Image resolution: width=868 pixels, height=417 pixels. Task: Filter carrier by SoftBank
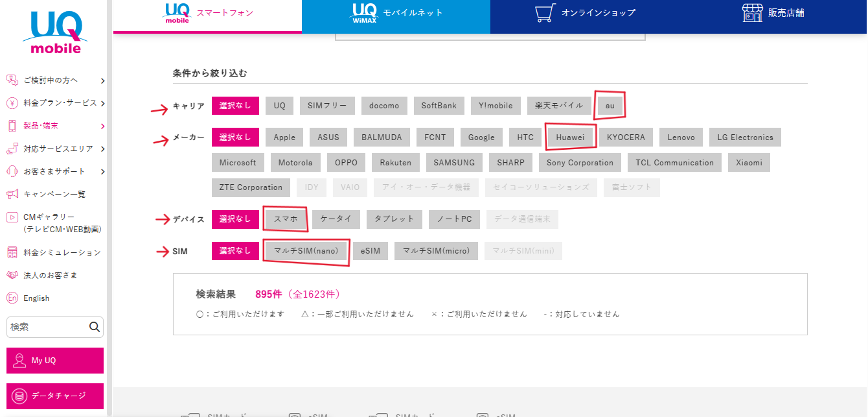pos(439,106)
